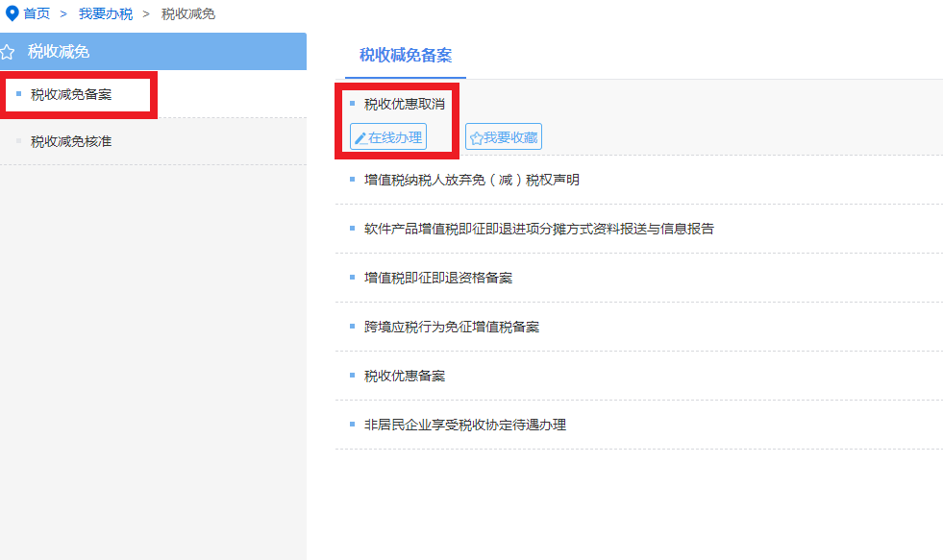The width and height of the screenshot is (943, 560).
Task: Click the 我要收藏 button
Action: click(x=504, y=137)
